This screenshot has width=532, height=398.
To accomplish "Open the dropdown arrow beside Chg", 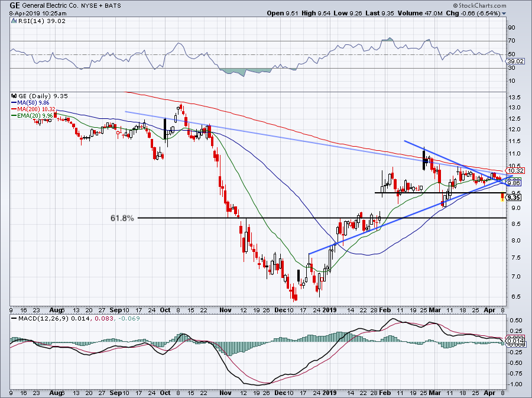I will [x=504, y=14].
